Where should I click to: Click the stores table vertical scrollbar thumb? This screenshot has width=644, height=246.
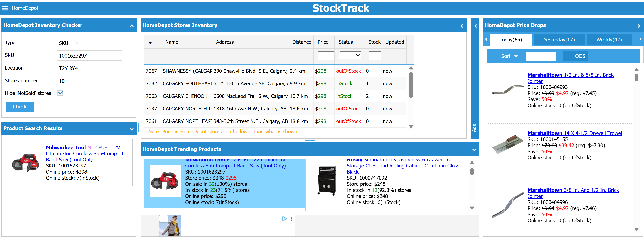(x=411, y=85)
